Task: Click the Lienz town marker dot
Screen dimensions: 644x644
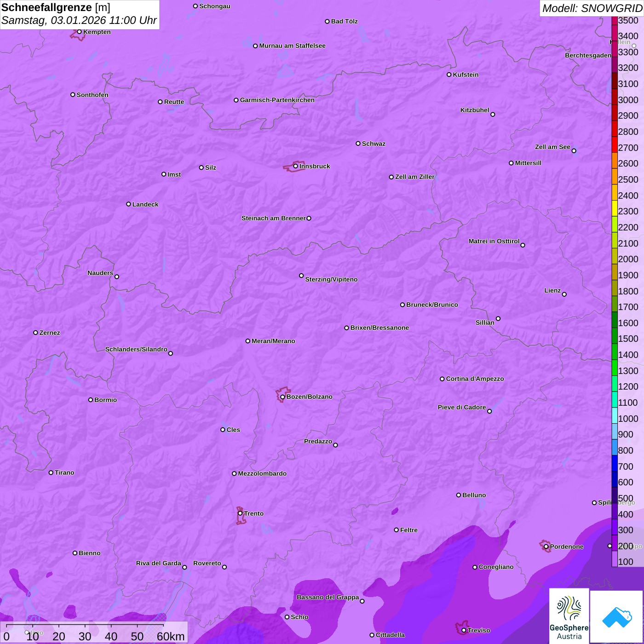Action: 564,294
